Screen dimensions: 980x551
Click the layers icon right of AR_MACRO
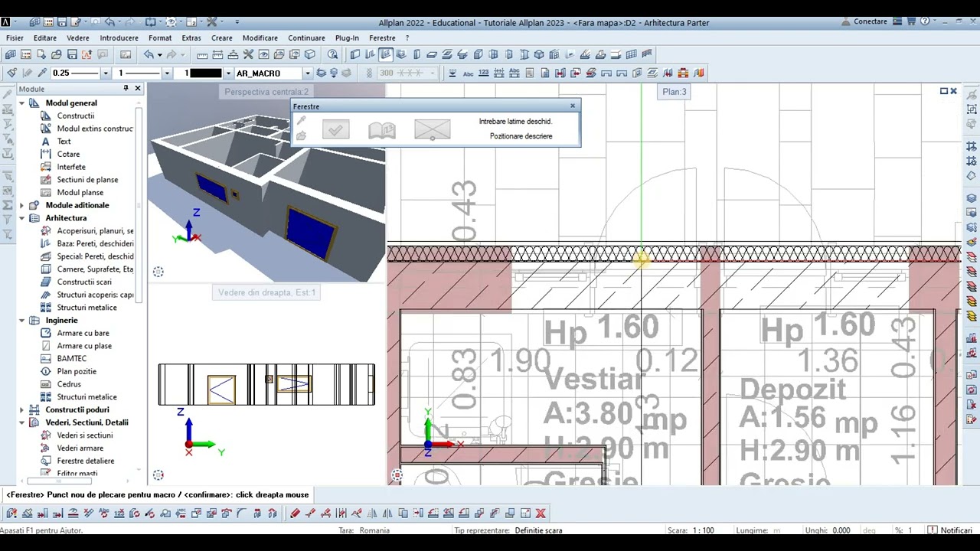[x=321, y=73]
